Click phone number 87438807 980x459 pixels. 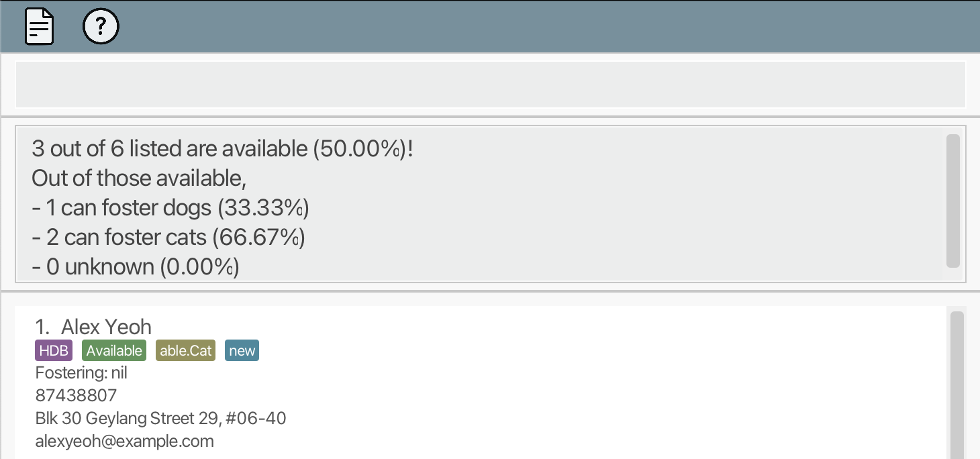(x=76, y=395)
